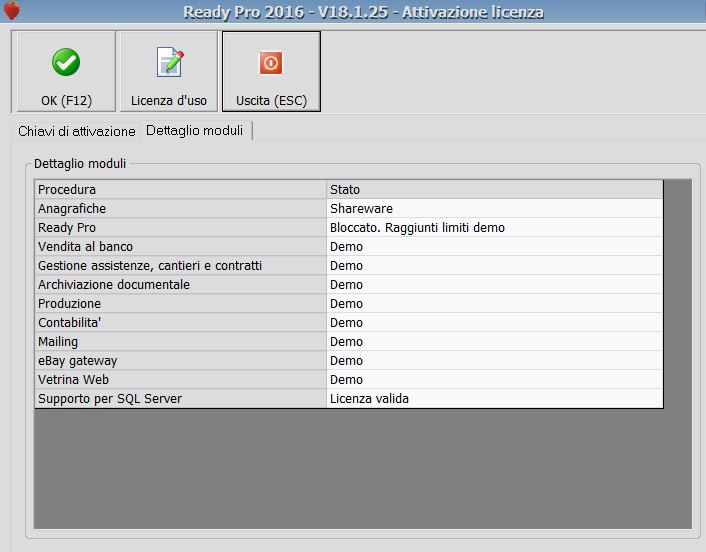Select the Dettaglio moduli tab
Viewport: 706px width, 552px height.
click(x=195, y=131)
